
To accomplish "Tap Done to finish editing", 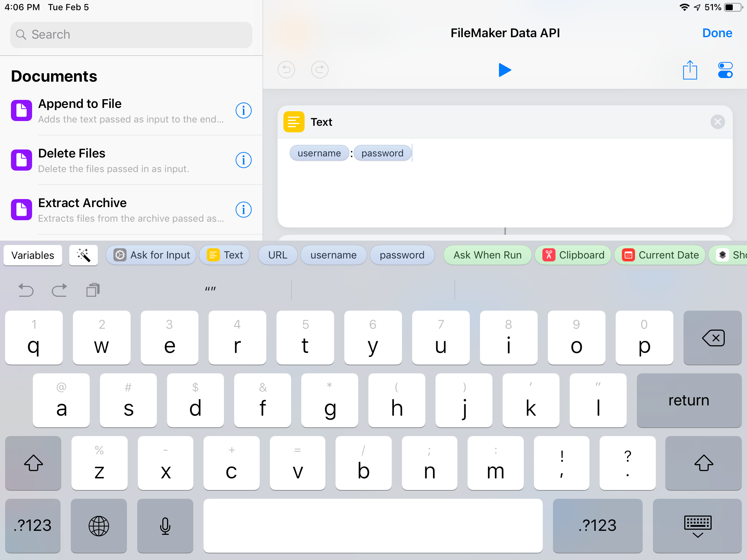I will [x=717, y=33].
